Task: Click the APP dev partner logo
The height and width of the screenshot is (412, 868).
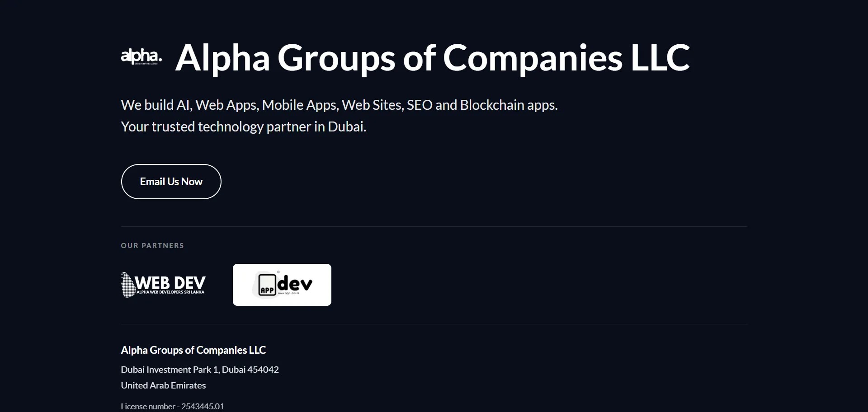Action: [x=282, y=285]
